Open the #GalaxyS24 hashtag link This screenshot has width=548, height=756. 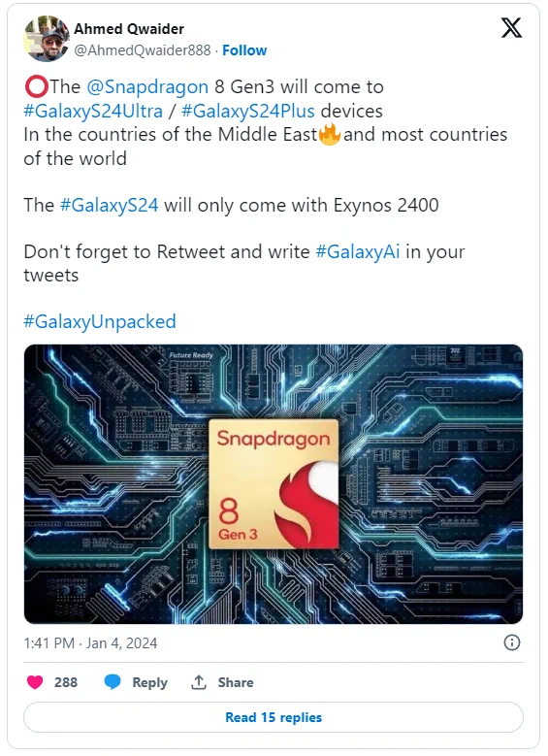109,206
